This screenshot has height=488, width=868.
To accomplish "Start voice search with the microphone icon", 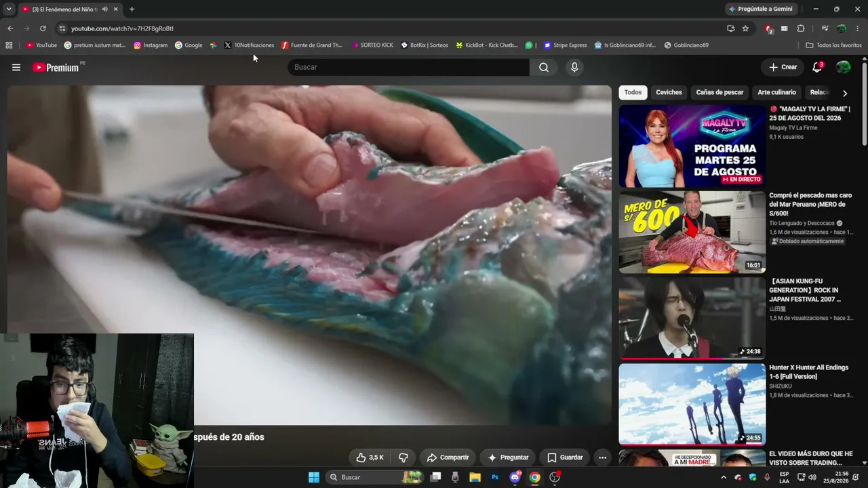I will [x=574, y=67].
